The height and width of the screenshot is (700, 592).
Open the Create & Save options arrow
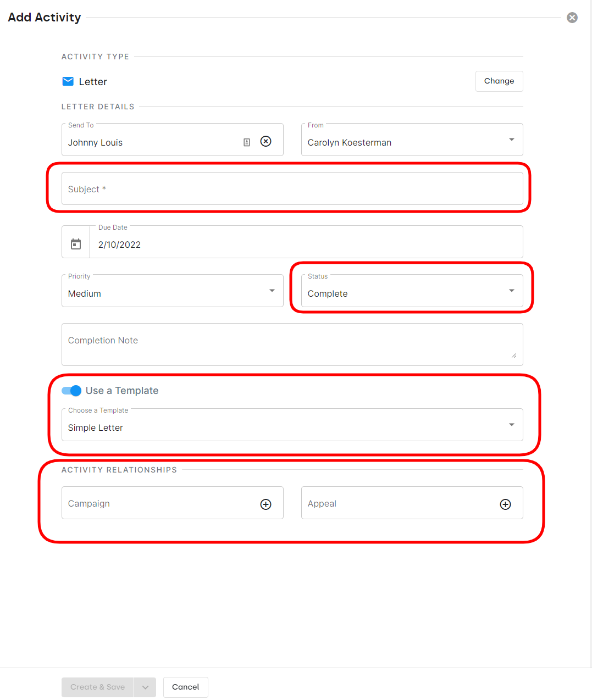145,687
